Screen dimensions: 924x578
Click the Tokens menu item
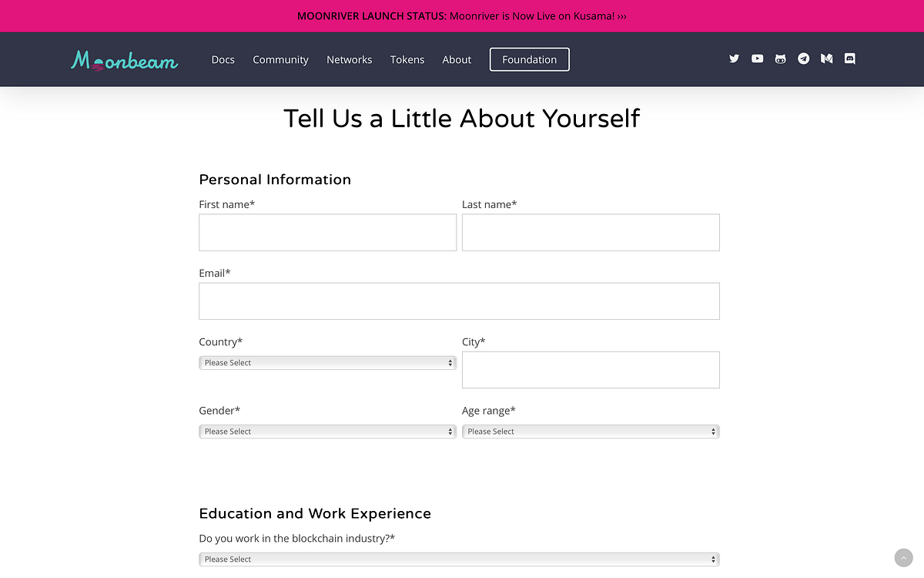[407, 59]
